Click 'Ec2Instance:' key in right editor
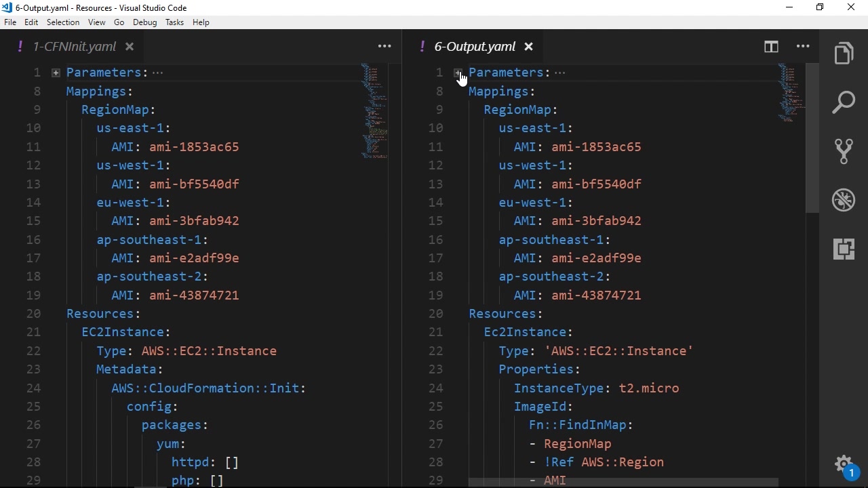 click(x=529, y=332)
